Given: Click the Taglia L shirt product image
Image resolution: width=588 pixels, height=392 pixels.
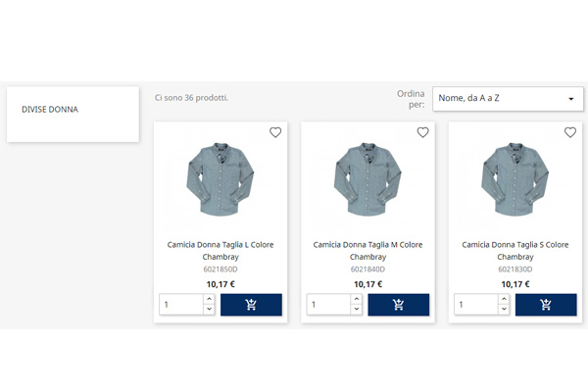Looking at the screenshot, I should pyautogui.click(x=220, y=178).
